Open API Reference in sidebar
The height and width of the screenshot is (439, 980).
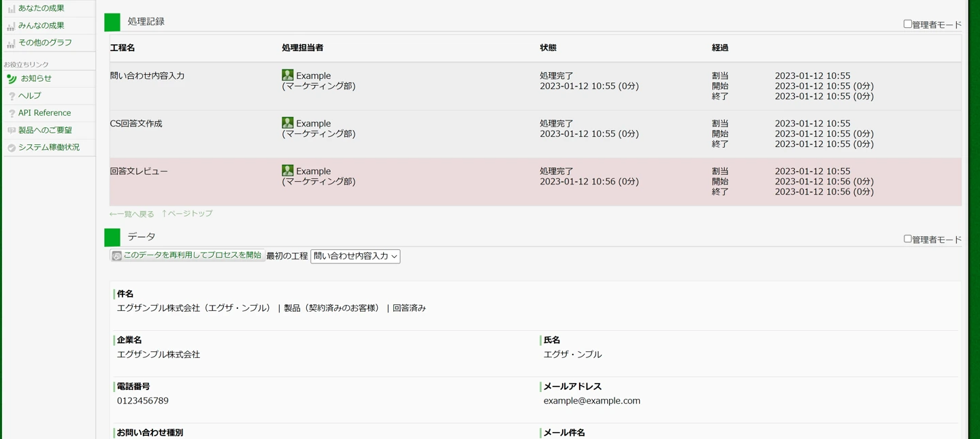point(44,113)
